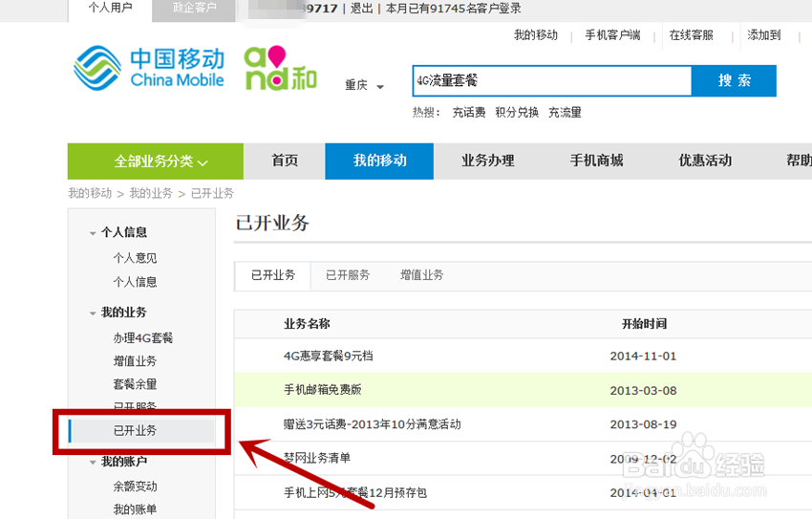The image size is (812, 519).
Task: Open 手机商城 nav item
Action: click(596, 162)
